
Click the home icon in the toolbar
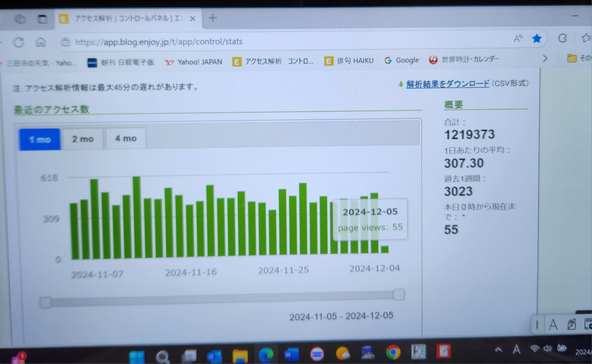tap(41, 42)
